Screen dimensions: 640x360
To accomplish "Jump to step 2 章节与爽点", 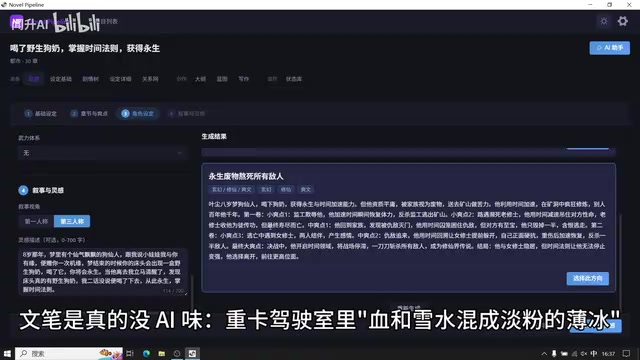I will tap(89, 113).
